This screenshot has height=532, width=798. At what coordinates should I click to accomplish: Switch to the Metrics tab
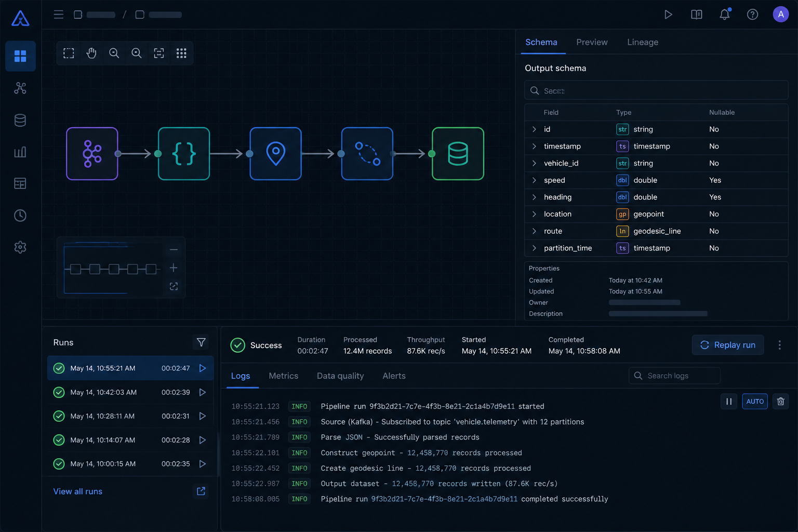click(284, 376)
